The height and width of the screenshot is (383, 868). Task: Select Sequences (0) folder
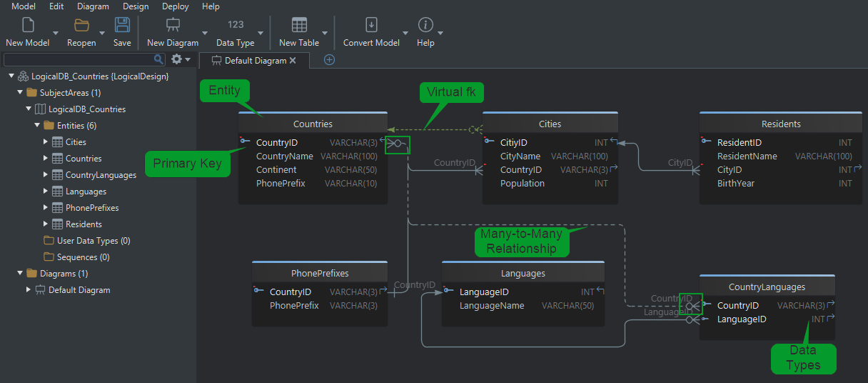83,257
